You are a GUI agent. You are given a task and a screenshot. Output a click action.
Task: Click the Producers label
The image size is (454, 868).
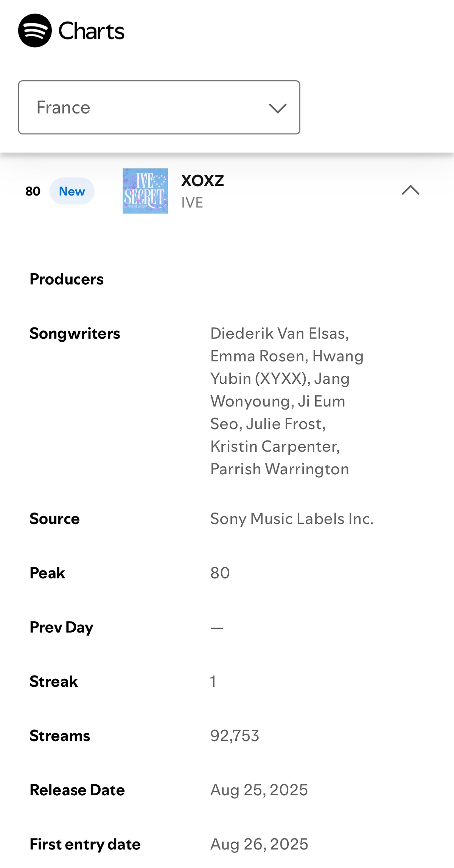(67, 279)
